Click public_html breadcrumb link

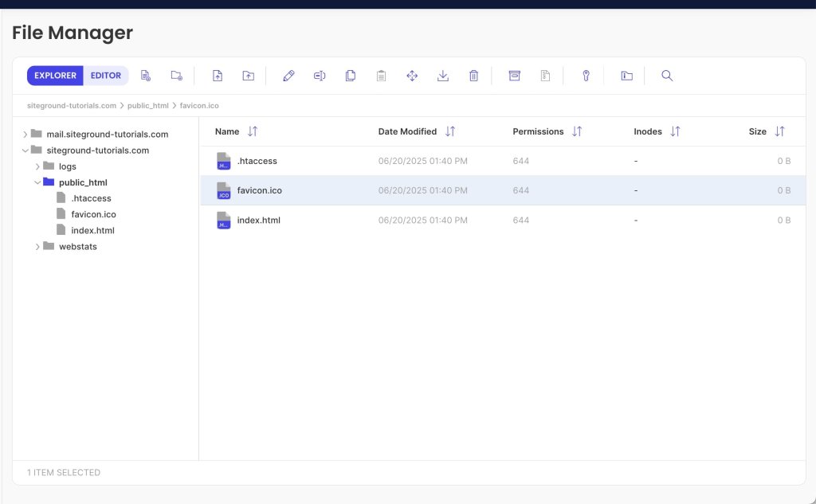coord(147,106)
